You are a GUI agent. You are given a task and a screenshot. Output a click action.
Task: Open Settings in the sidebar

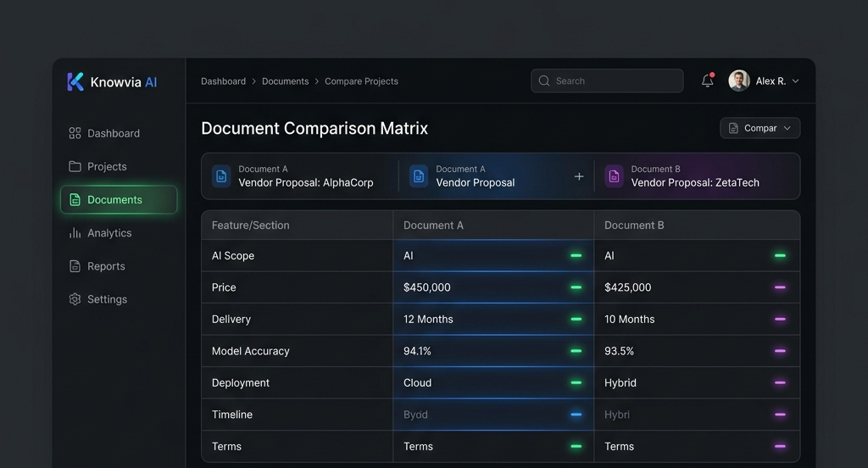pyautogui.click(x=119, y=299)
